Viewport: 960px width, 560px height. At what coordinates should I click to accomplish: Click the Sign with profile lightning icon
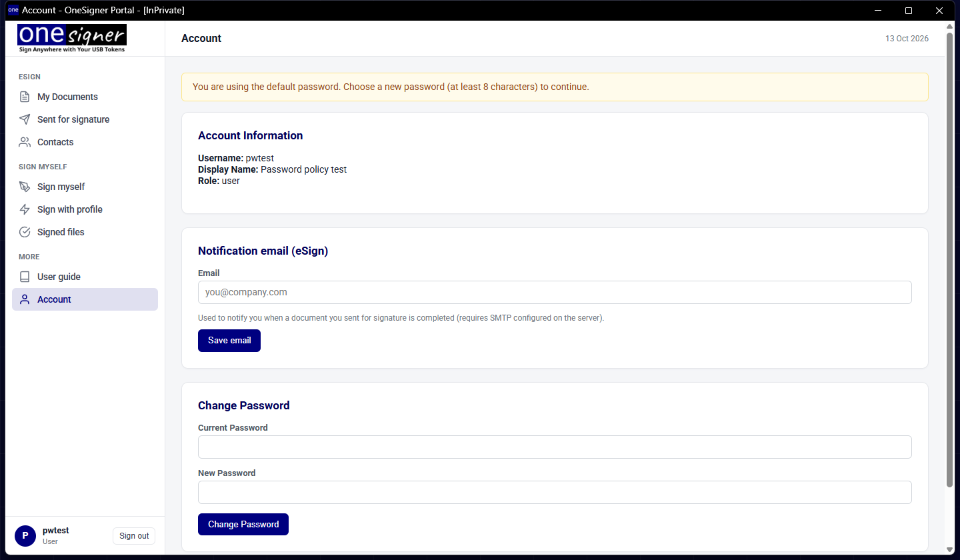pyautogui.click(x=25, y=209)
